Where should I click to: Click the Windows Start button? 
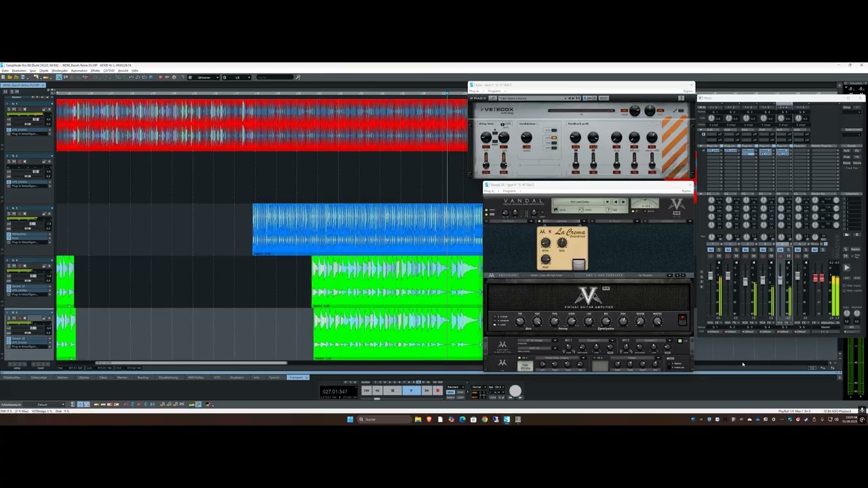[x=350, y=420]
